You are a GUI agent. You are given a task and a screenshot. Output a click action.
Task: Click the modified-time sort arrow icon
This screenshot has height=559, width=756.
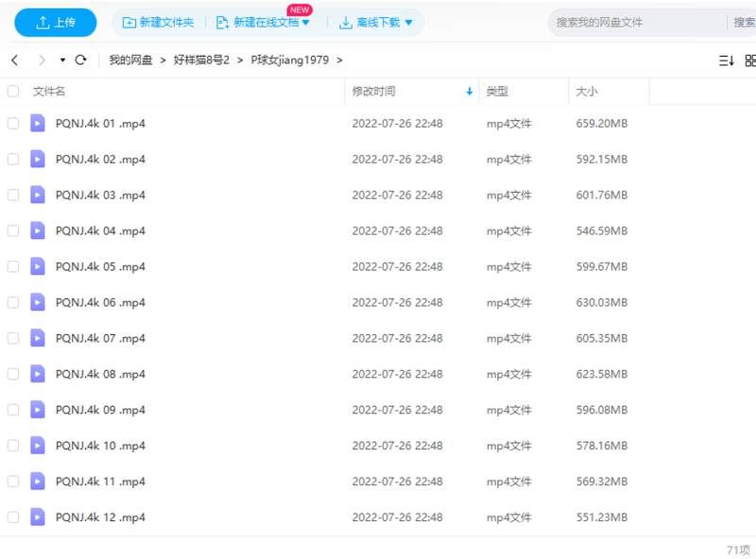470,92
